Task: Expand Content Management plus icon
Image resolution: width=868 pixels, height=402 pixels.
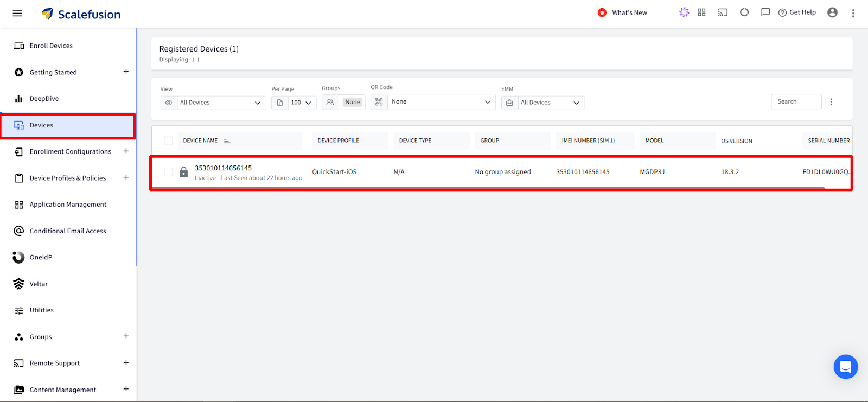Action: pos(126,389)
